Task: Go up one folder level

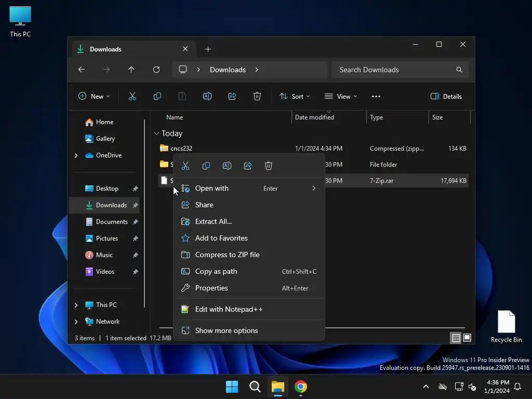Action: 131,70
